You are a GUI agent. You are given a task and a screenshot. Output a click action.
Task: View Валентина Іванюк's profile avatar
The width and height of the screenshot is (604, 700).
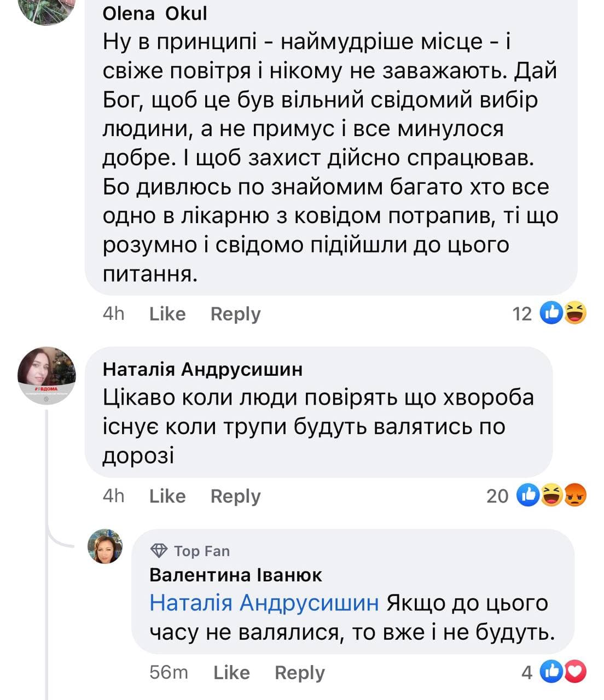[105, 546]
